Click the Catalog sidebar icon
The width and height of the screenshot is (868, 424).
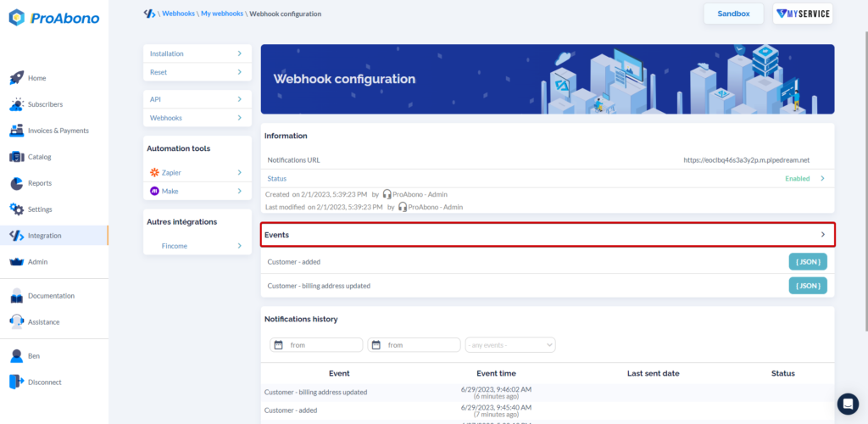coord(17,157)
